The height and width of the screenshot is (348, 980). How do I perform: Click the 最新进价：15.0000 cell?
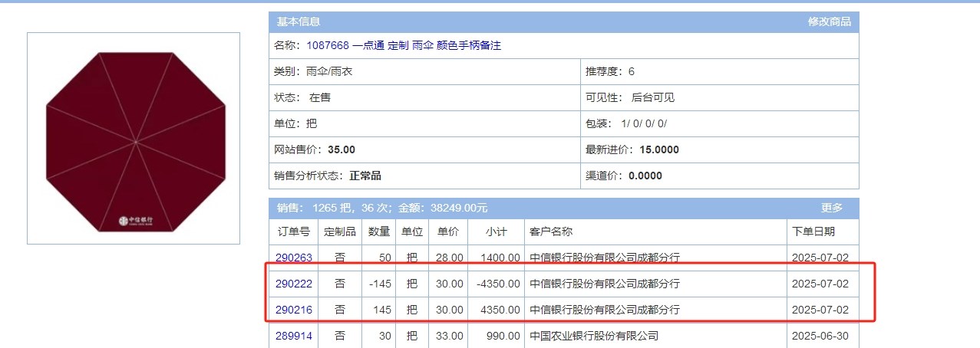(x=719, y=149)
